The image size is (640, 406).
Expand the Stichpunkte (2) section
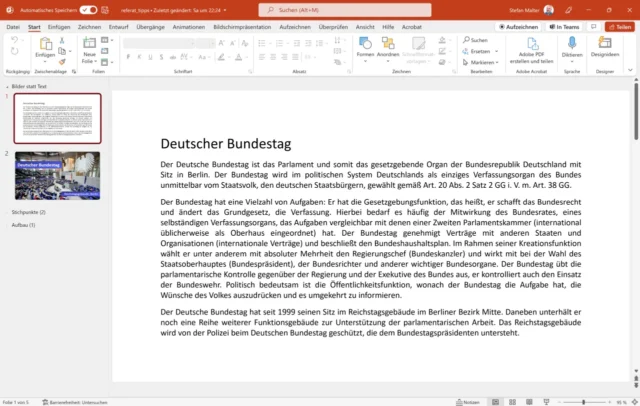pos(28,212)
